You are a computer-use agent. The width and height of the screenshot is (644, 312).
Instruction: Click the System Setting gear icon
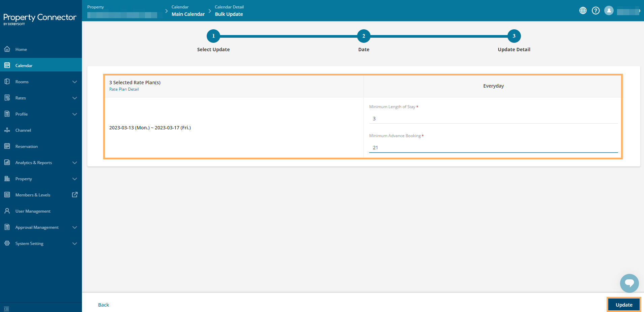click(x=7, y=243)
